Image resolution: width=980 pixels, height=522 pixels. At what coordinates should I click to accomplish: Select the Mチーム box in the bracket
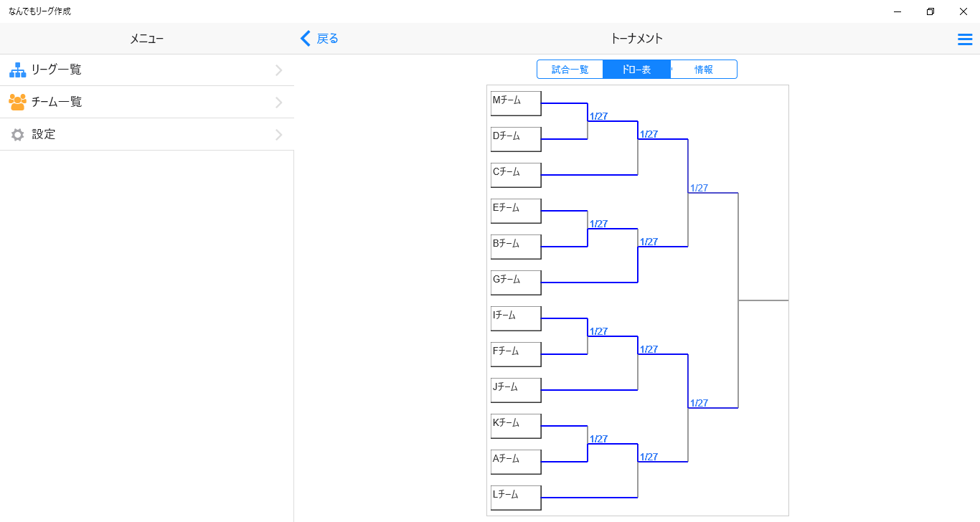tap(516, 103)
